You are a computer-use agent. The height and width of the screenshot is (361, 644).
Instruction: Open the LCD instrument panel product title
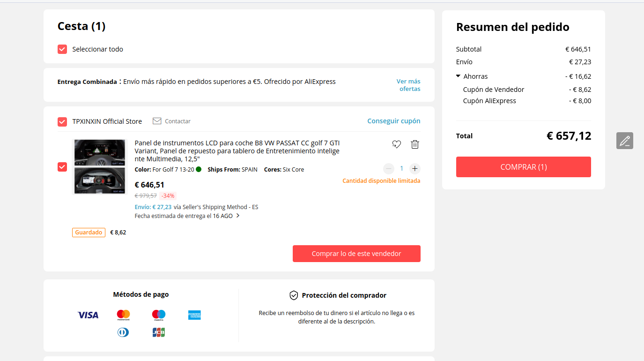click(x=237, y=151)
